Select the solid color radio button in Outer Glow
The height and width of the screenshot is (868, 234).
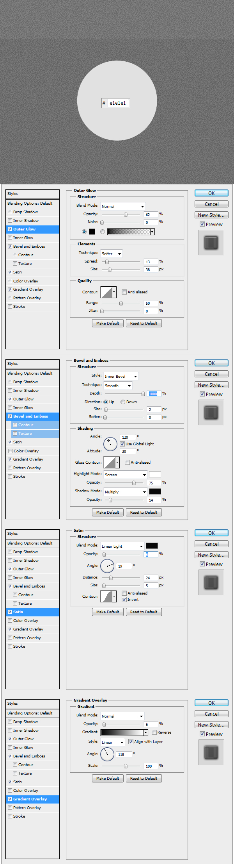[x=84, y=232]
